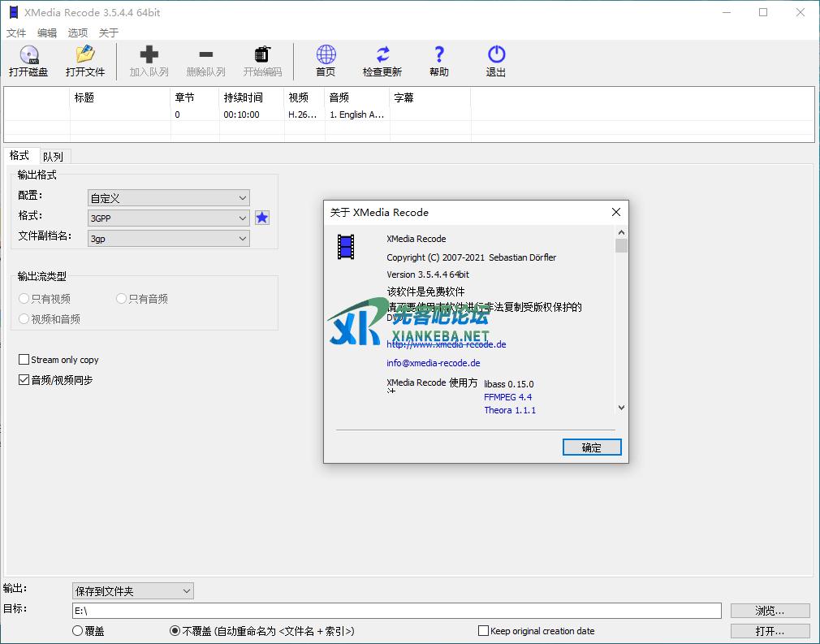Click the blue star favorite icon beside format
The width and height of the screenshot is (820, 644).
coord(262,218)
